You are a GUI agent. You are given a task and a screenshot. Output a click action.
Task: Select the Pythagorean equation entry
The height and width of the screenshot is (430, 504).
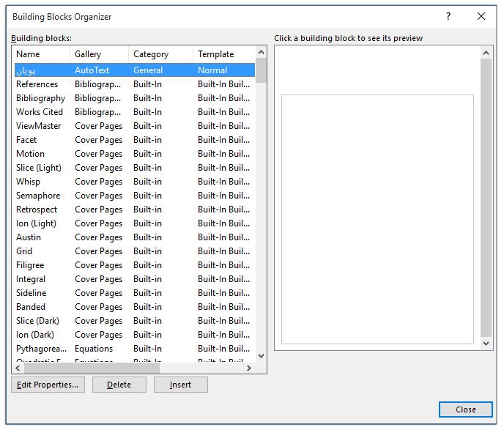(41, 349)
